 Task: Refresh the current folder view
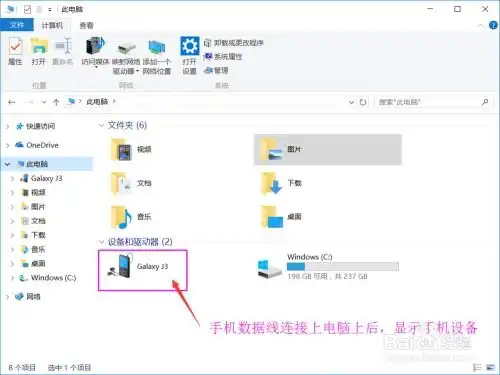pyautogui.click(x=363, y=102)
